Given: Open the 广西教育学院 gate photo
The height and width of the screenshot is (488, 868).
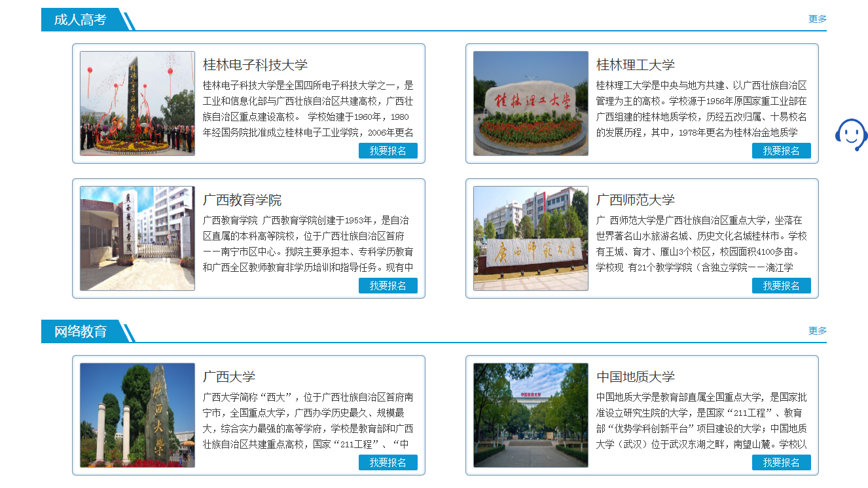Looking at the screenshot, I should tap(137, 238).
